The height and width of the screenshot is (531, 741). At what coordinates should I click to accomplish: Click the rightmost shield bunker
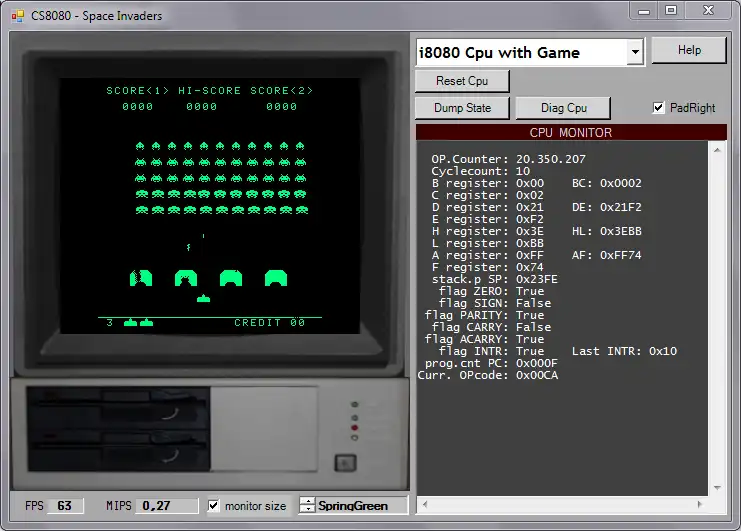pos(276,278)
